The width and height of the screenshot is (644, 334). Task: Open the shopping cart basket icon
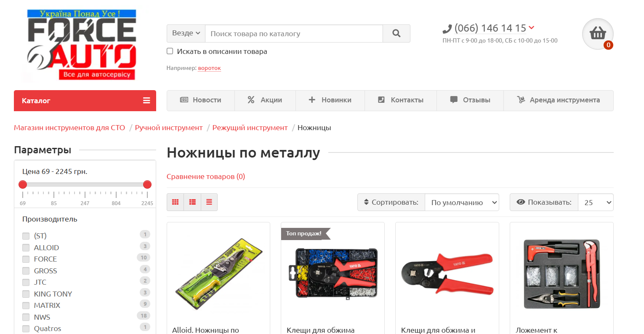[598, 34]
